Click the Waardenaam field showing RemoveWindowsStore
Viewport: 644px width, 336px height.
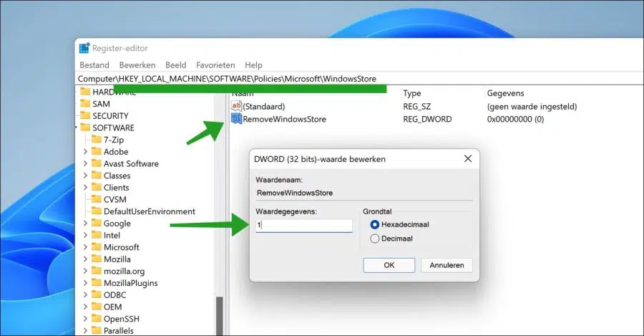tap(364, 193)
